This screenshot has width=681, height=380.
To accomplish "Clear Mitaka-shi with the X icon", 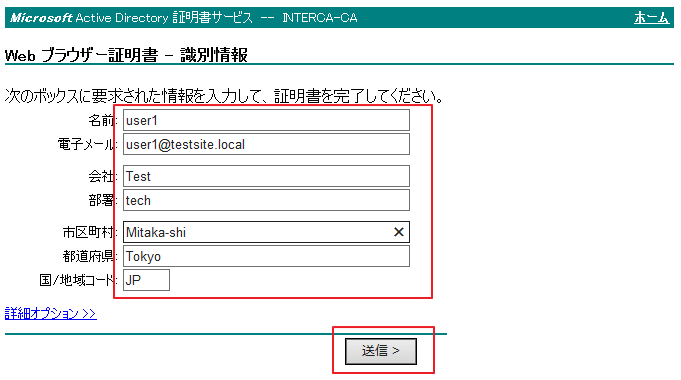I will [399, 232].
